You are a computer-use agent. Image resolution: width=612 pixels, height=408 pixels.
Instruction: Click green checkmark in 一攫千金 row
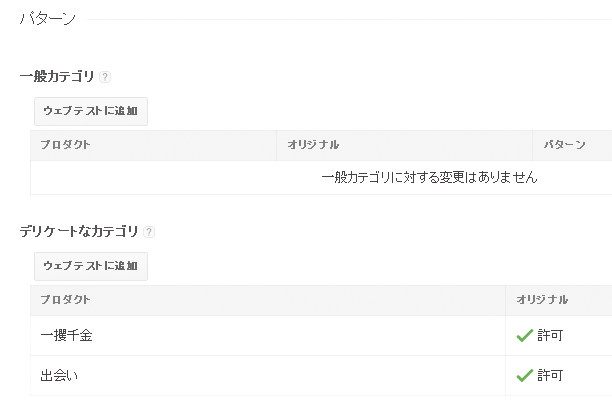[x=524, y=335]
